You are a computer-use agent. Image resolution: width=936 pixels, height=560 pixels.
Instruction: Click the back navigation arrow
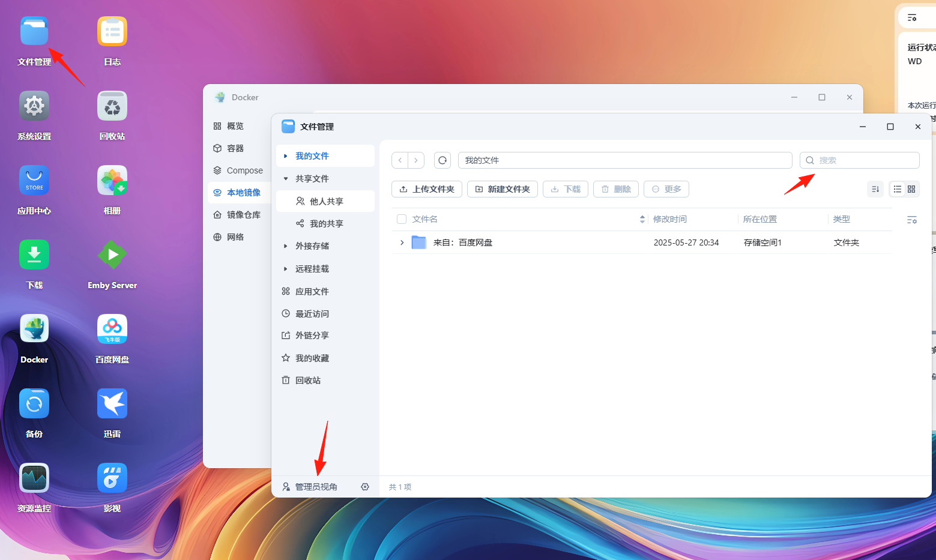[x=400, y=160]
